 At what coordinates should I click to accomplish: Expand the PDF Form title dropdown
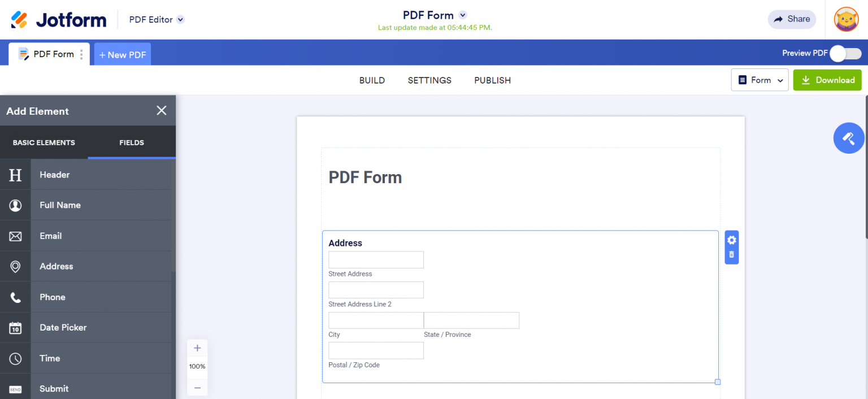coord(462,15)
